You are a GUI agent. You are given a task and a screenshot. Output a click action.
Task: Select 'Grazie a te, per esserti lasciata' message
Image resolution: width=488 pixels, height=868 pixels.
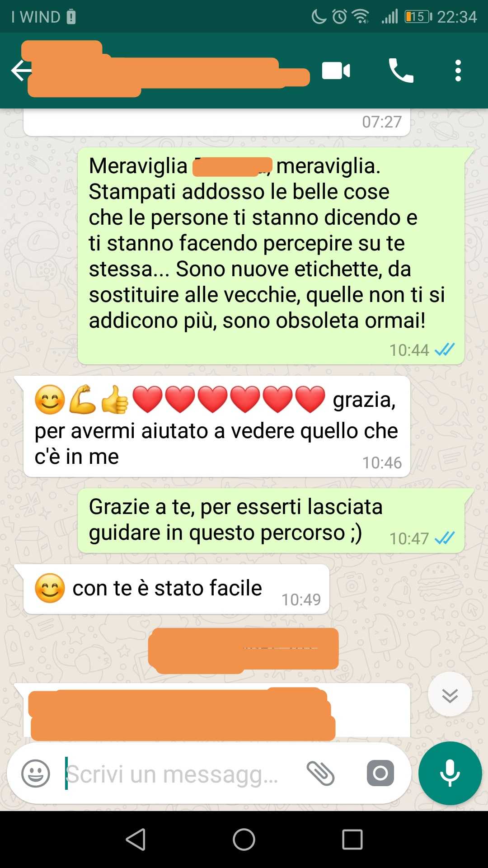pos(271,520)
